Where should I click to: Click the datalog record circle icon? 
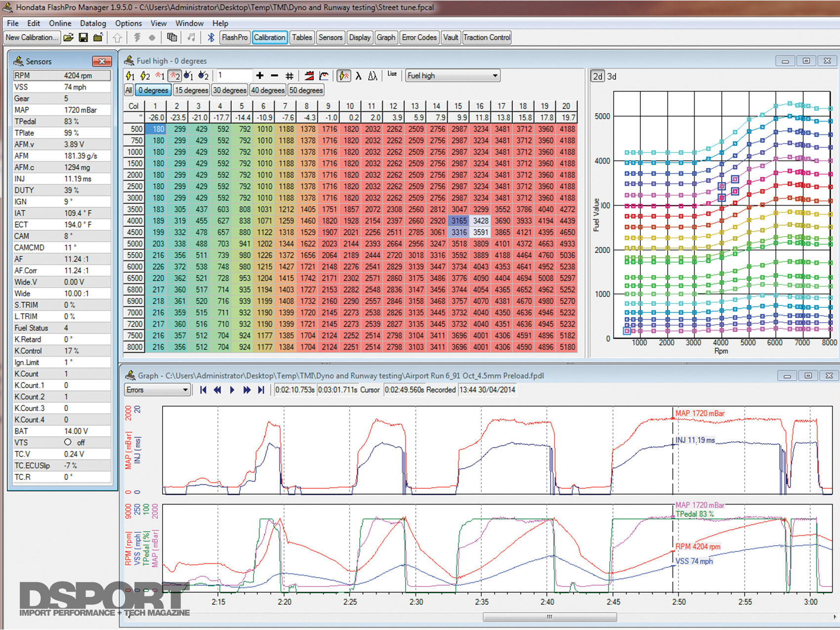click(152, 38)
